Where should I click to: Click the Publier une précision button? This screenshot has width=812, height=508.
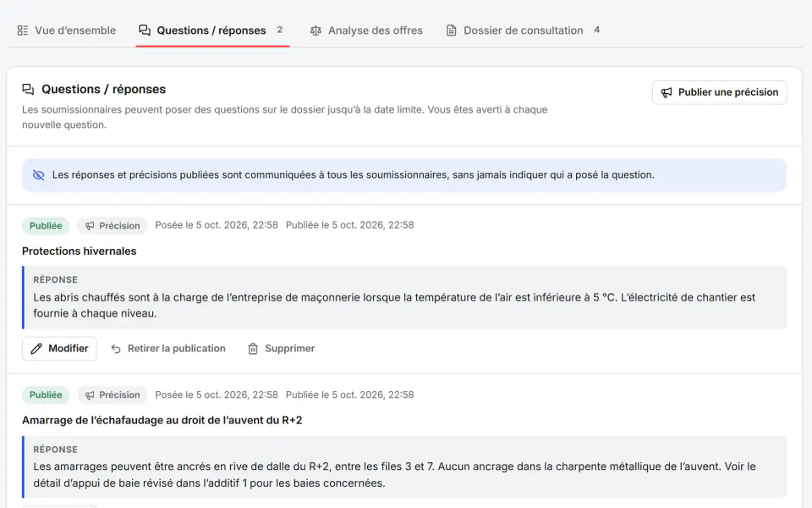(719, 92)
